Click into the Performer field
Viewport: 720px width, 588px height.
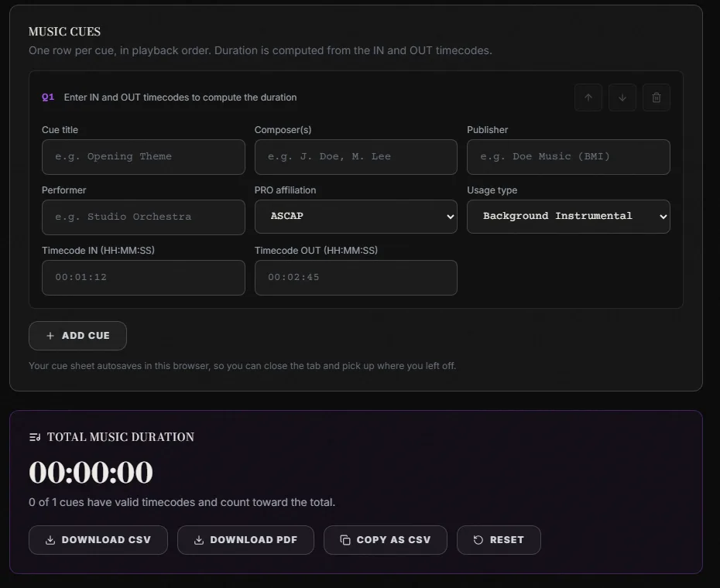click(x=143, y=217)
